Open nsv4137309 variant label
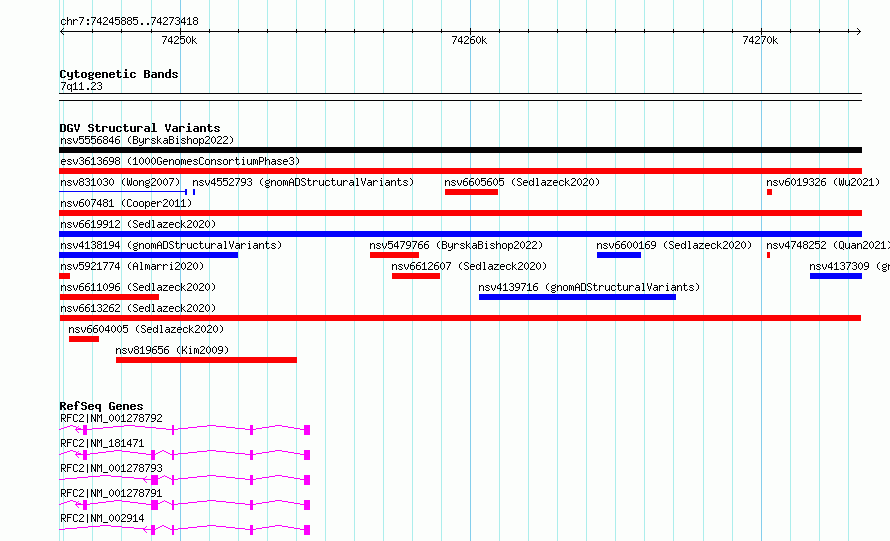This screenshot has width=890, height=541. [849, 266]
